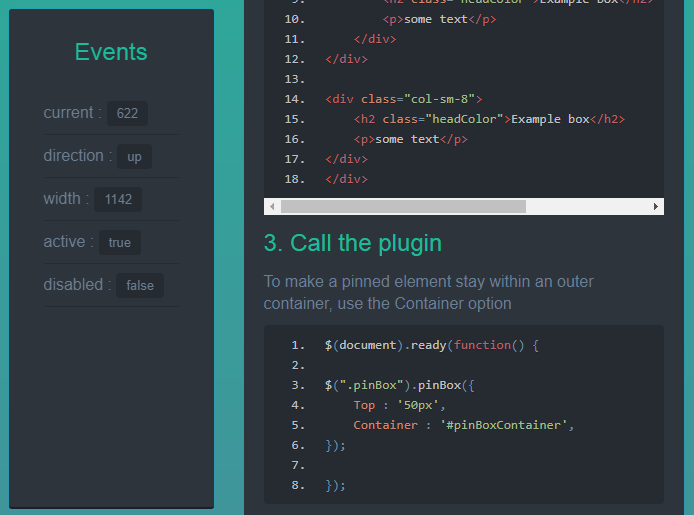The width and height of the screenshot is (694, 515).
Task: Click the Events heading
Action: (x=111, y=52)
